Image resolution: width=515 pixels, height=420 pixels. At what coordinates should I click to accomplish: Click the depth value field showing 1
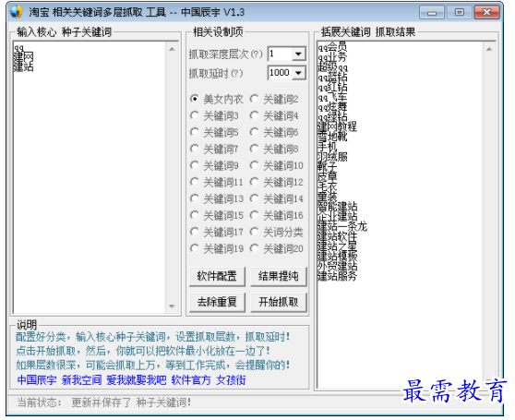(x=281, y=54)
